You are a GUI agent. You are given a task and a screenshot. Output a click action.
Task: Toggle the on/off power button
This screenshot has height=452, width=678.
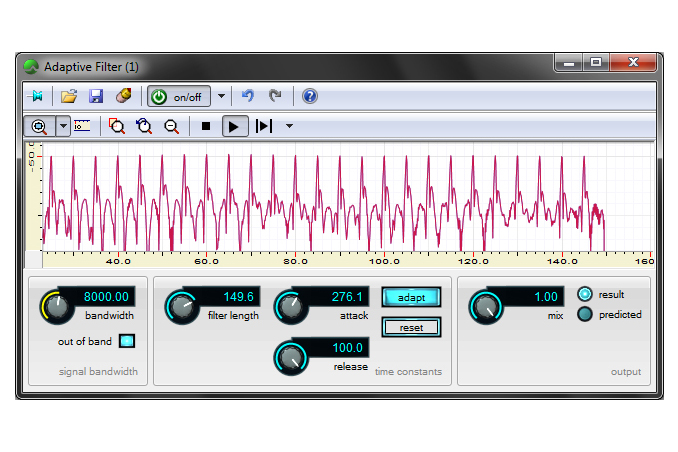[179, 96]
